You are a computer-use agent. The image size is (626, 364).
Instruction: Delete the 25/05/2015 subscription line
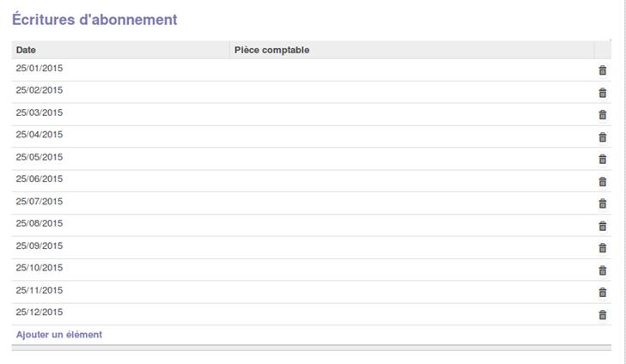pyautogui.click(x=603, y=159)
